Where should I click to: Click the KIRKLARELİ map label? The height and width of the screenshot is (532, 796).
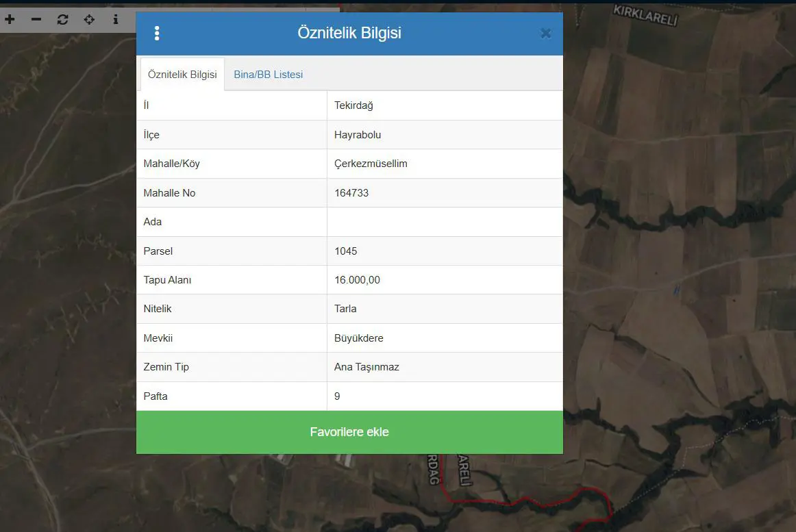click(x=645, y=15)
